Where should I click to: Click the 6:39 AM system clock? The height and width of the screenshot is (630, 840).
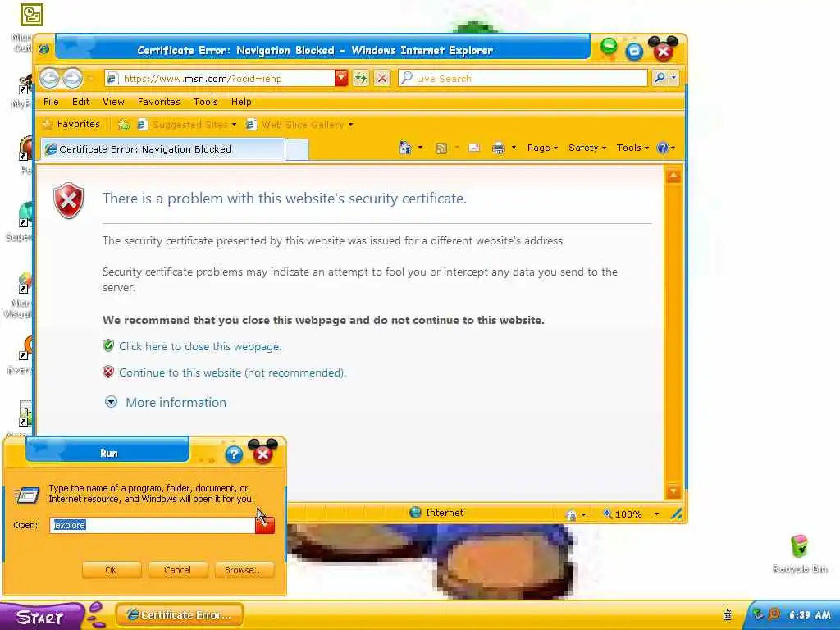coord(810,615)
